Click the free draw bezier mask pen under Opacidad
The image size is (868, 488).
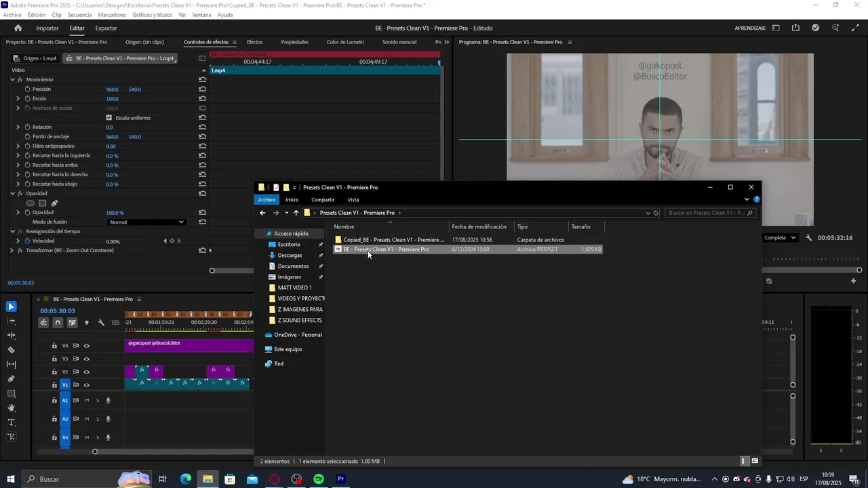coord(54,203)
